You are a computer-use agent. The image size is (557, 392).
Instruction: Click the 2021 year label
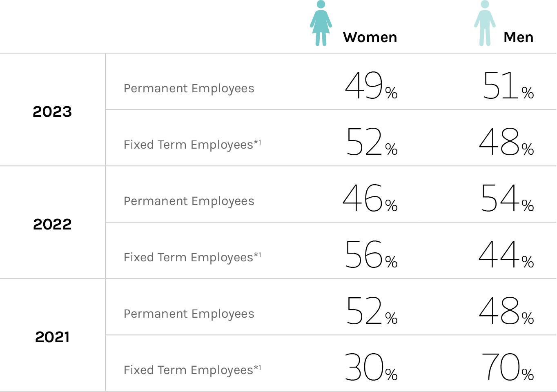point(52,337)
